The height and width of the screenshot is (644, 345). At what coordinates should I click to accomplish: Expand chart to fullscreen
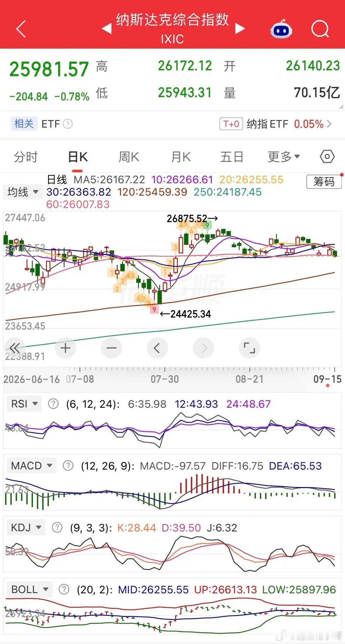click(249, 348)
